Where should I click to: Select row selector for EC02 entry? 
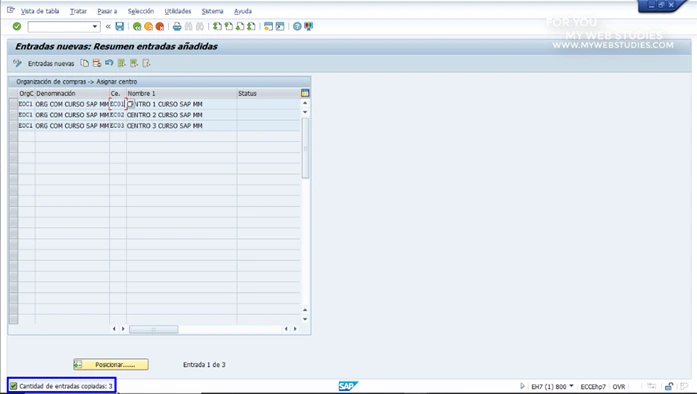[x=13, y=115]
